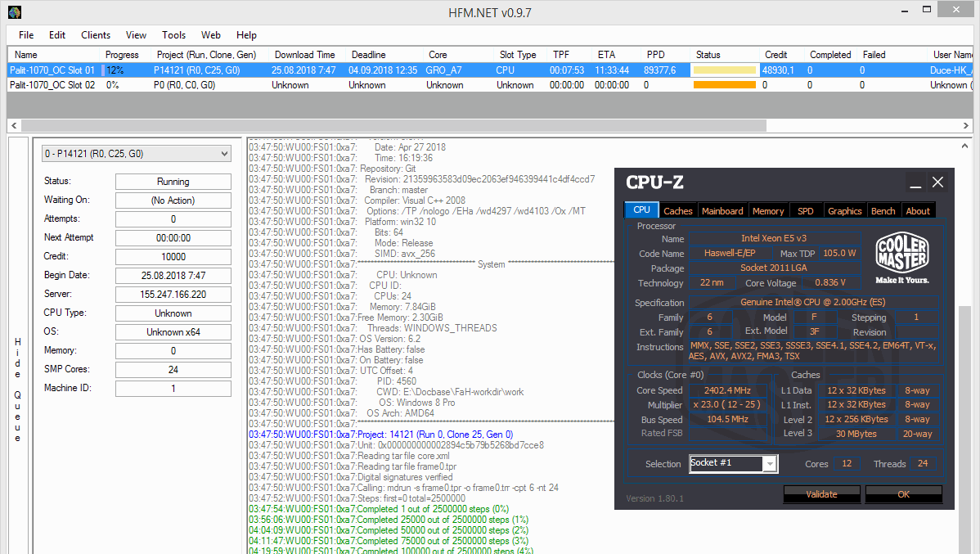The height and width of the screenshot is (554, 980).
Task: Click the OK button in CPU-Z
Action: coord(904,494)
